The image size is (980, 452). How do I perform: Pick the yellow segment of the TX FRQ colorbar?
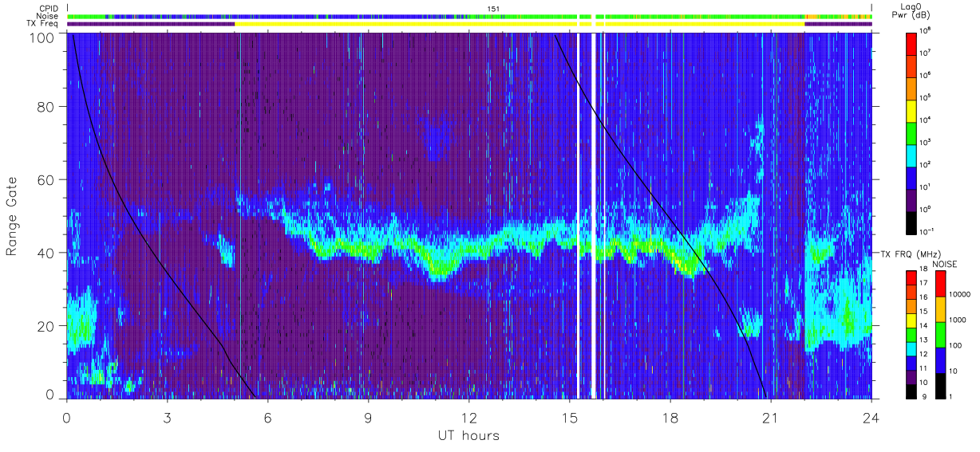(911, 319)
